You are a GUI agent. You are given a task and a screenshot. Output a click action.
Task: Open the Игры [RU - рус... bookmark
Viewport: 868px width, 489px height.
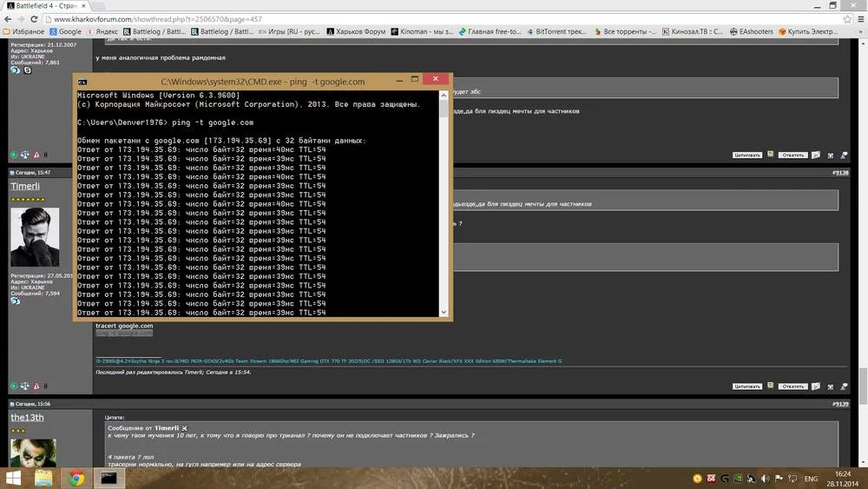(x=289, y=31)
